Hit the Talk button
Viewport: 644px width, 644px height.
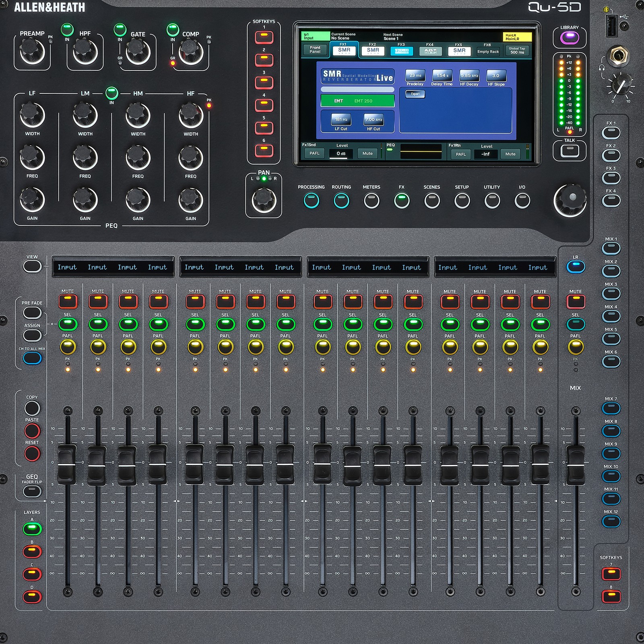[x=570, y=151]
